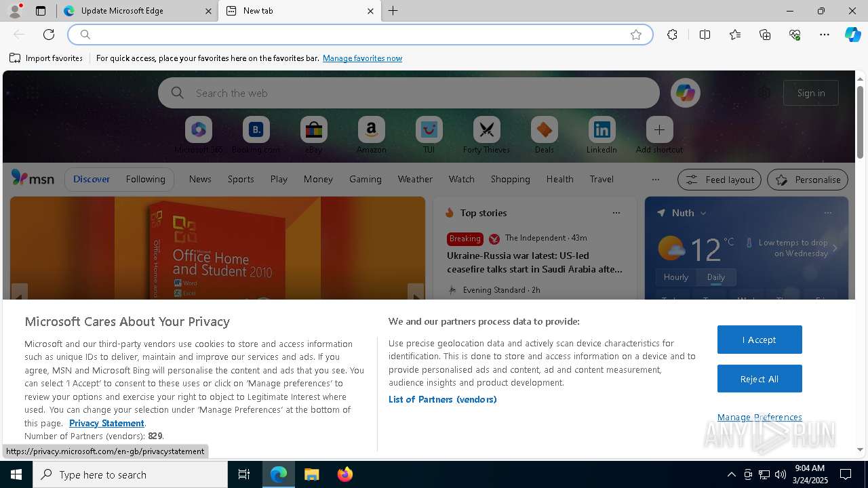Image resolution: width=868 pixels, height=488 pixels.
Task: Switch to Hourly weather view
Action: click(x=675, y=277)
